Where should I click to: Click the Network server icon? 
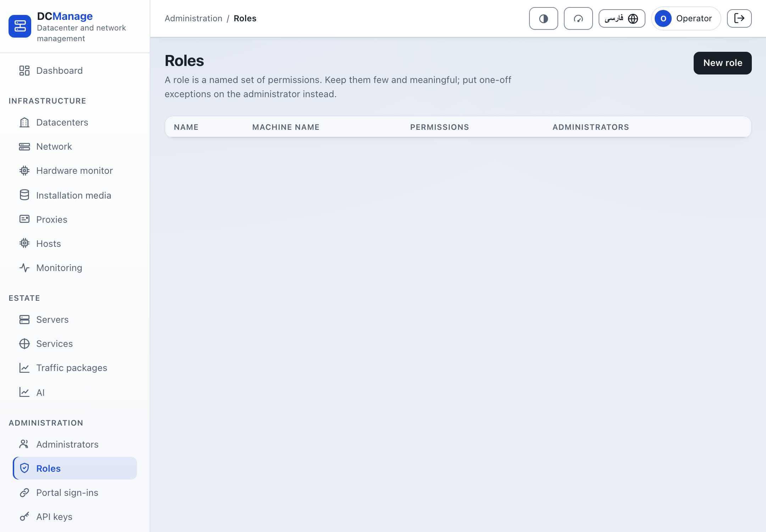pyautogui.click(x=24, y=146)
